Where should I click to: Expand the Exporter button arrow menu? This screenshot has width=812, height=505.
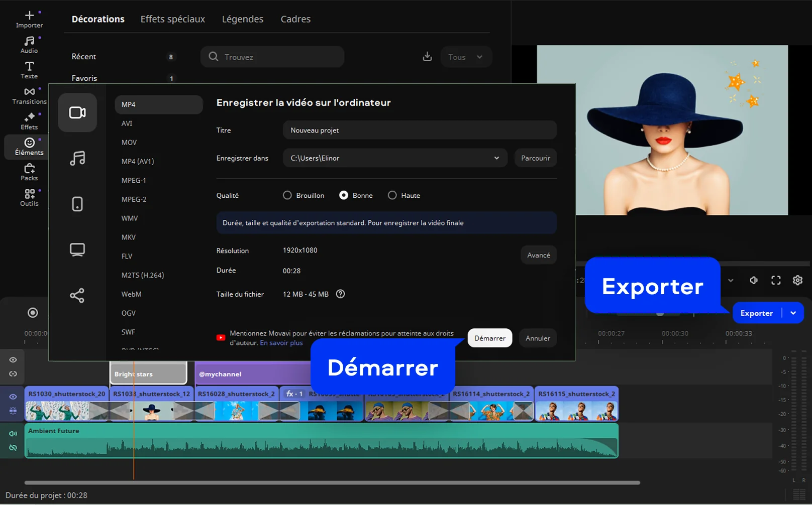pos(793,313)
